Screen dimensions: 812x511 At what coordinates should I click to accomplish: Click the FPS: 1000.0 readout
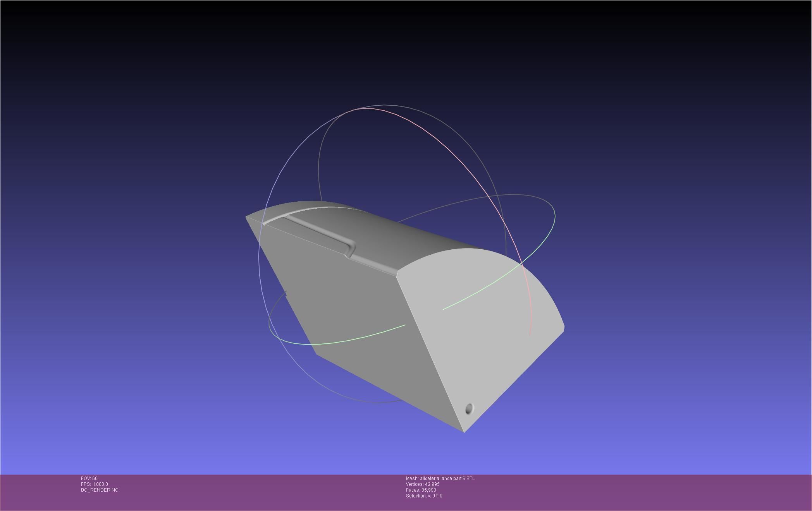click(95, 484)
